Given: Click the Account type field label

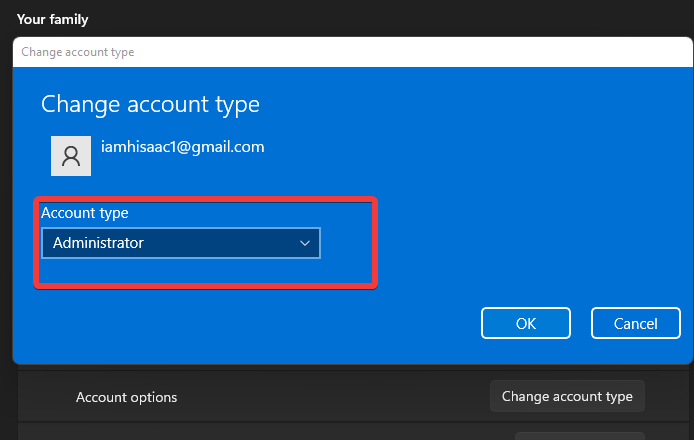Looking at the screenshot, I should coord(85,213).
